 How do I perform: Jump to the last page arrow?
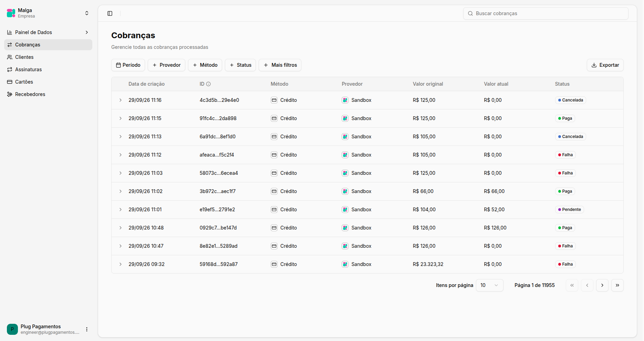[617, 285]
